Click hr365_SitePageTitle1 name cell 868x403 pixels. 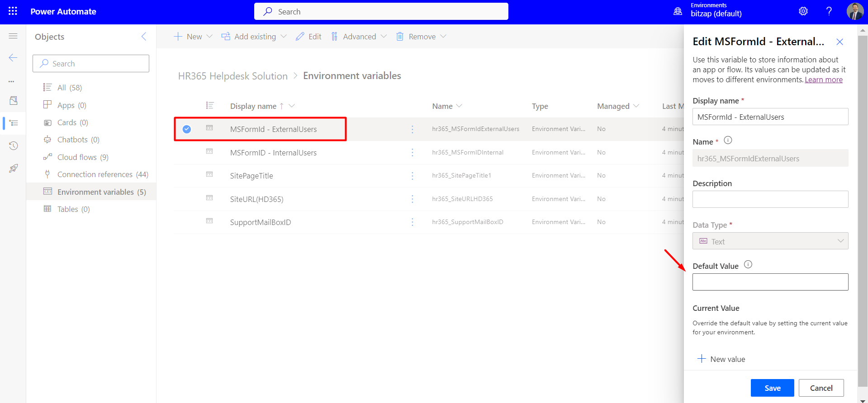coord(461,175)
